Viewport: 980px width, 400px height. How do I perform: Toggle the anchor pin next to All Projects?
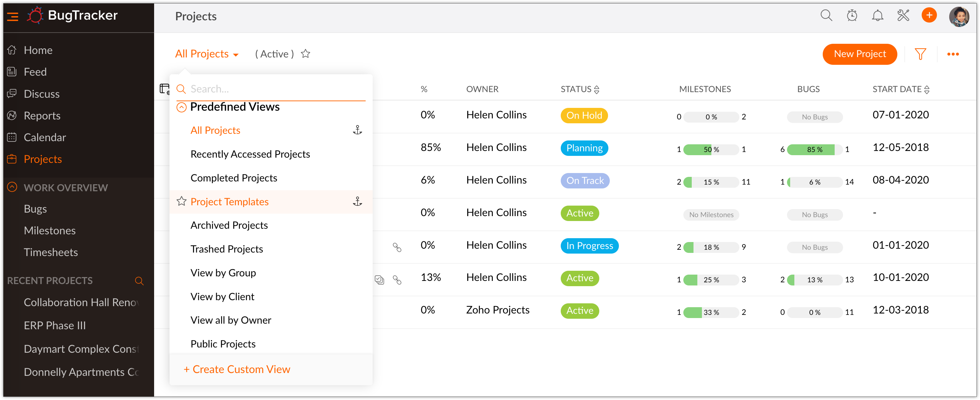[x=358, y=130]
